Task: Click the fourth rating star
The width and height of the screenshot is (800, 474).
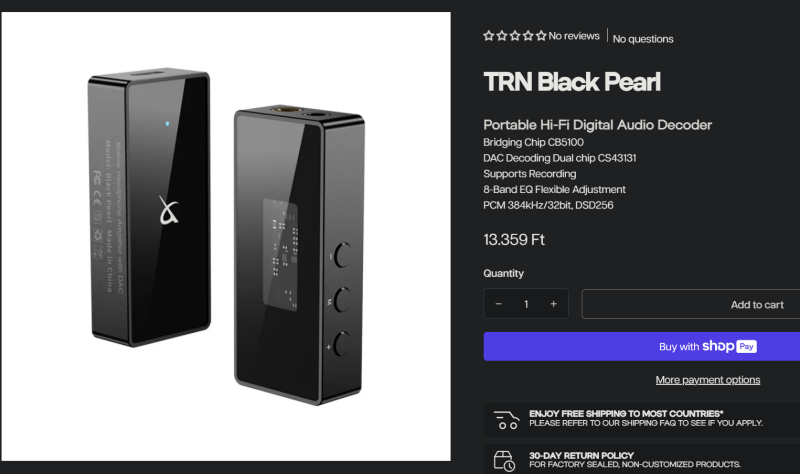Action: 528,36
